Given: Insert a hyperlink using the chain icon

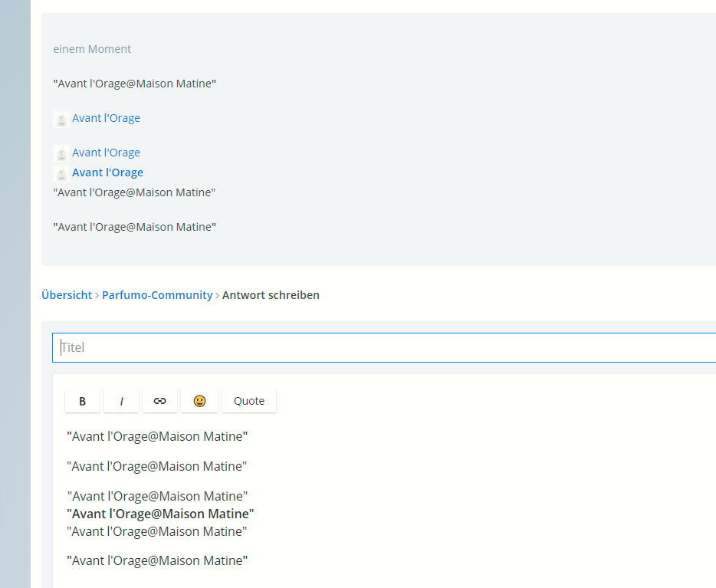Looking at the screenshot, I should click(159, 401).
